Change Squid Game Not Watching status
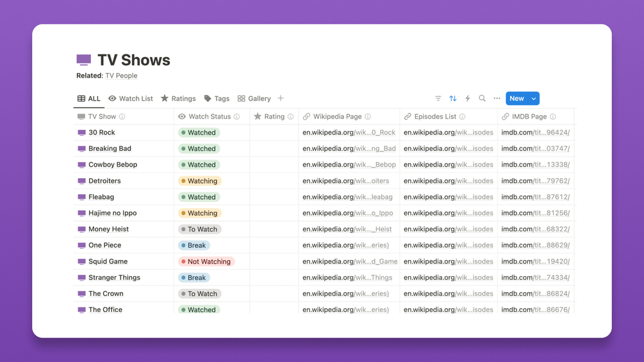Image resolution: width=644 pixels, height=362 pixels. point(206,261)
